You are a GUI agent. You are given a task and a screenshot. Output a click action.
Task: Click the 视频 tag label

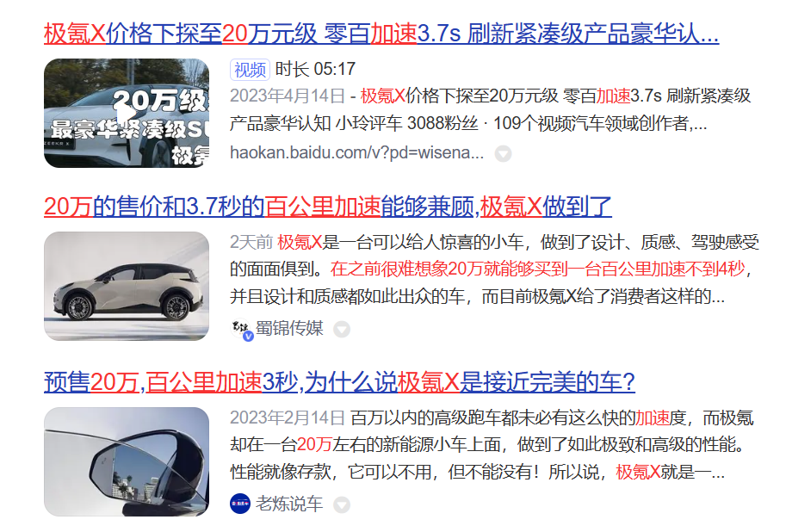(250, 70)
